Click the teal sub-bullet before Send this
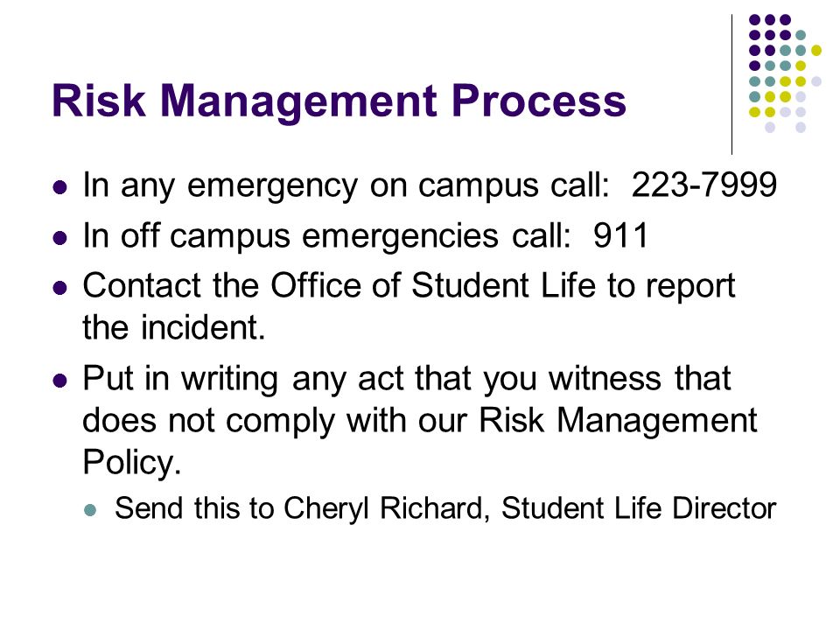Screen dimensions: 840x630 coord(90,509)
